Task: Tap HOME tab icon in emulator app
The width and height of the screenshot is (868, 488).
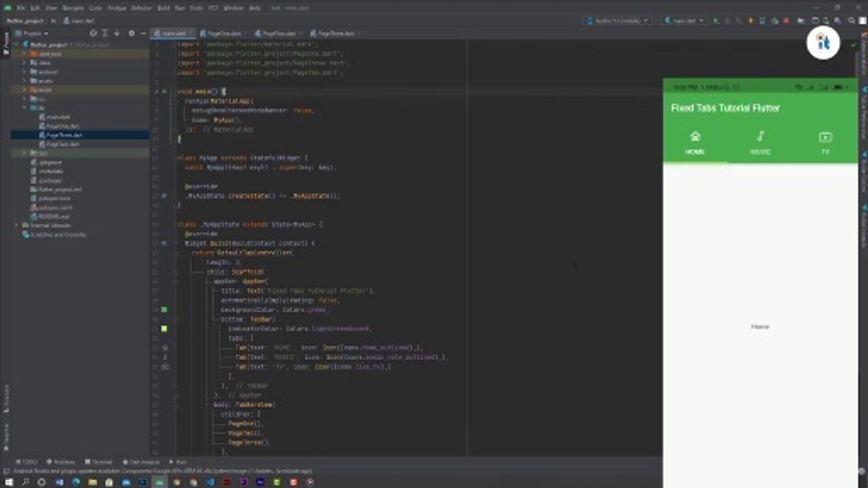Action: click(x=695, y=142)
